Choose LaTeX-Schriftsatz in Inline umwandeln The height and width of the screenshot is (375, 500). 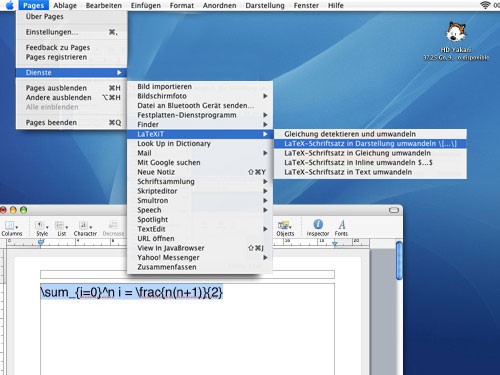click(370, 163)
